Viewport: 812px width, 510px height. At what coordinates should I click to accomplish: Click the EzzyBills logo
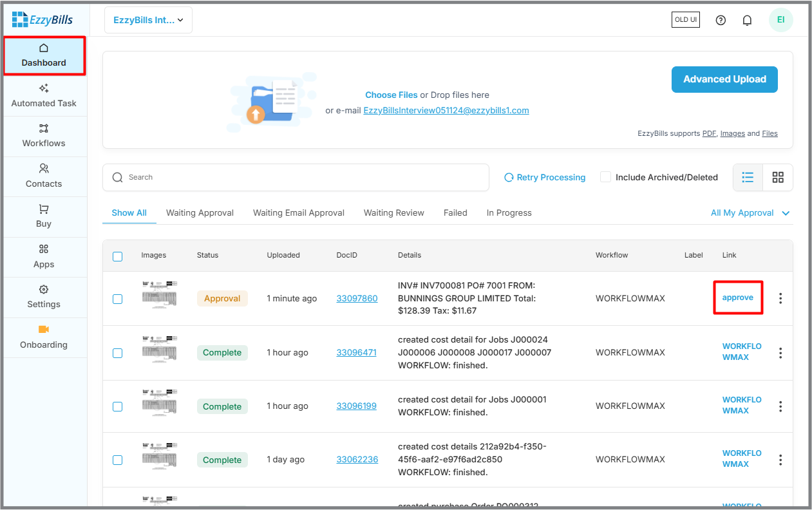point(42,19)
